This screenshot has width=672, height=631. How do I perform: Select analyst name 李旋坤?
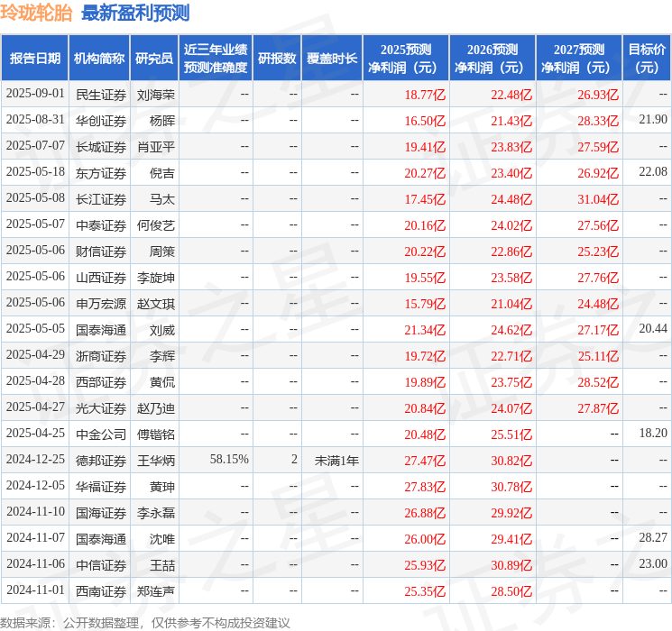click(156, 278)
